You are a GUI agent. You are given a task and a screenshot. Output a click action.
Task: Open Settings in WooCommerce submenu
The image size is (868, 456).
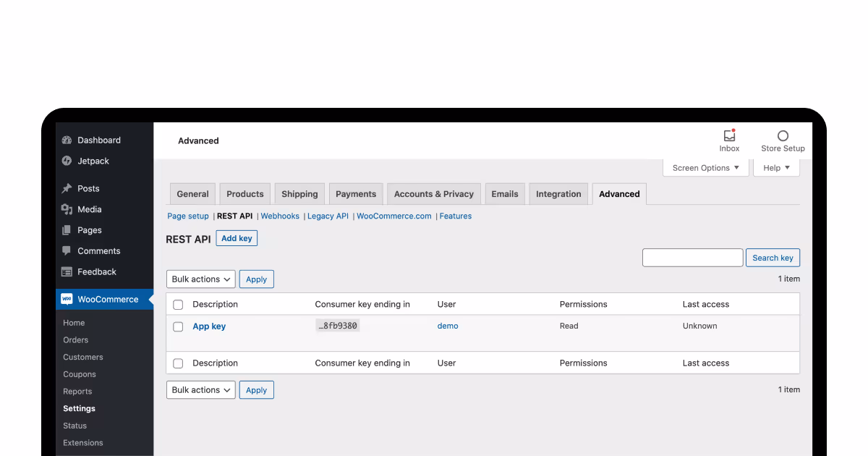(79, 409)
